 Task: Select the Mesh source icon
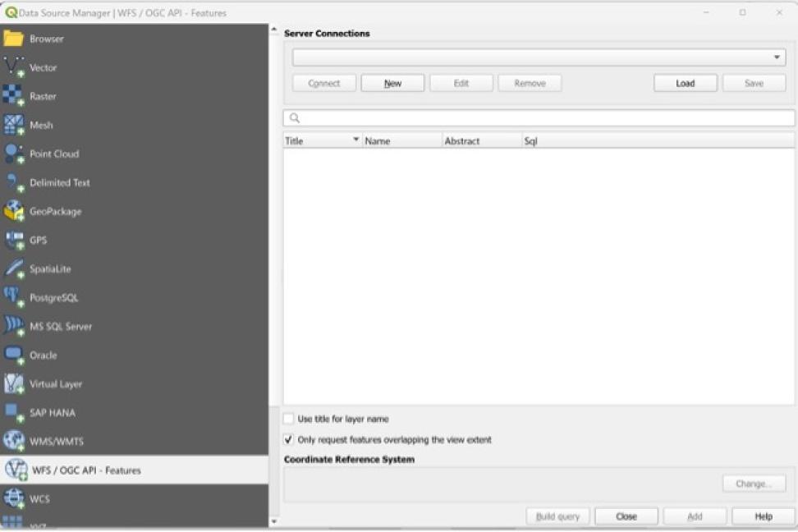14,125
